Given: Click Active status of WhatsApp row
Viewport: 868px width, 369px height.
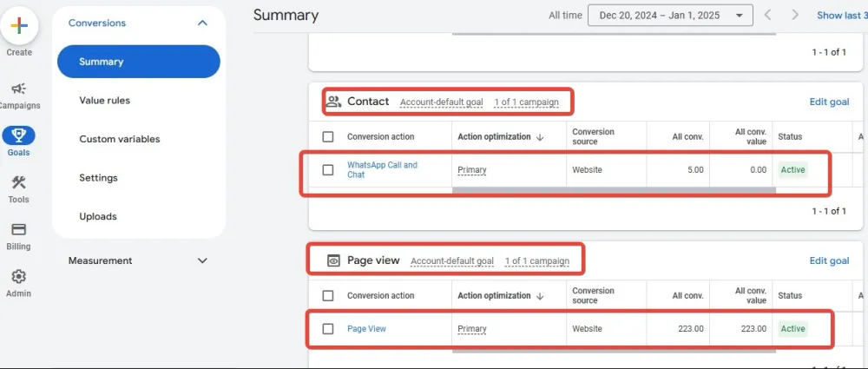Looking at the screenshot, I should 792,169.
